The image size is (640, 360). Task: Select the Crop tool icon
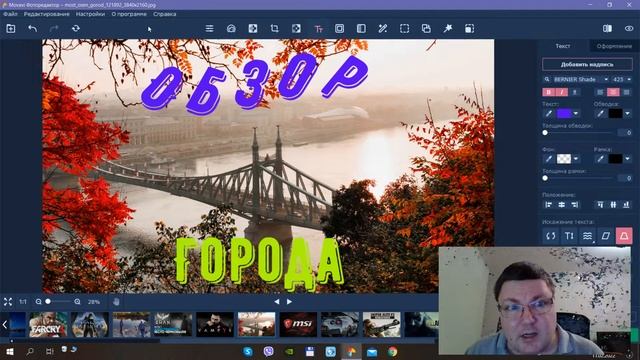[274, 29]
